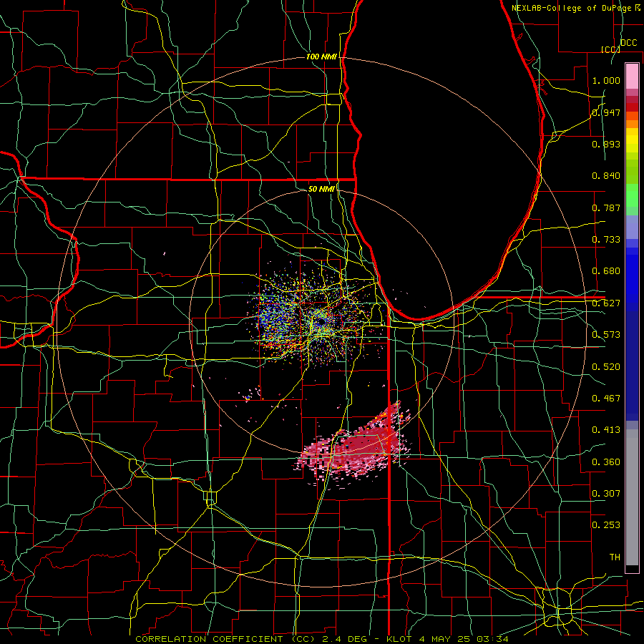Click the 0.307 scale value
644x644 pixels.
(x=606, y=494)
